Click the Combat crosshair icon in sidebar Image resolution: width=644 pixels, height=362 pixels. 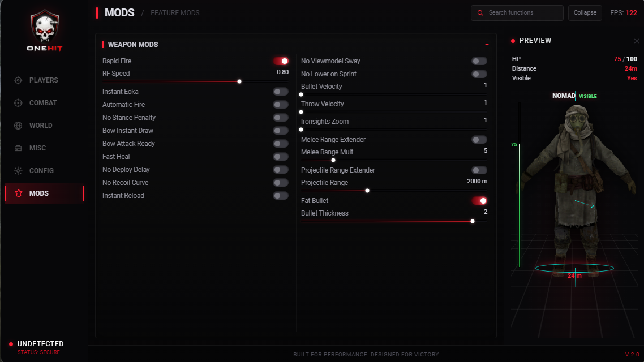pos(18,102)
